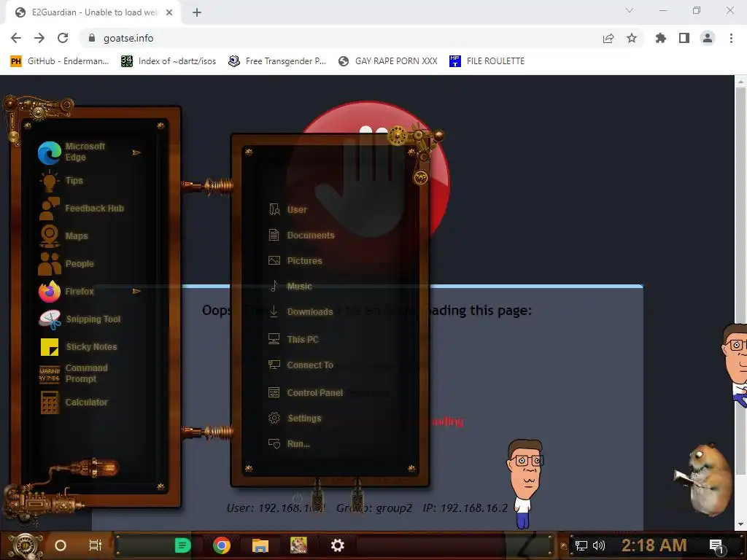Viewport: 747px width, 560px height.
Task: Open the notification center icon
Action: [716, 547]
